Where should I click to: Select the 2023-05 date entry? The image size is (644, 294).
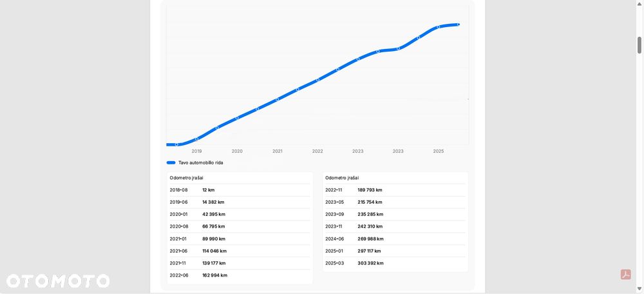tap(335, 202)
